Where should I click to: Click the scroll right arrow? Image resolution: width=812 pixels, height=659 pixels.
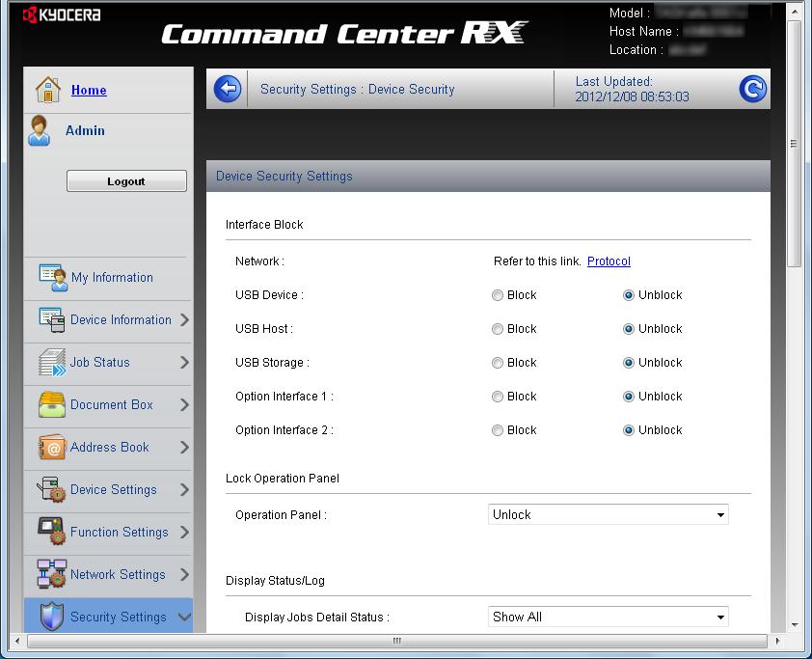click(776, 641)
